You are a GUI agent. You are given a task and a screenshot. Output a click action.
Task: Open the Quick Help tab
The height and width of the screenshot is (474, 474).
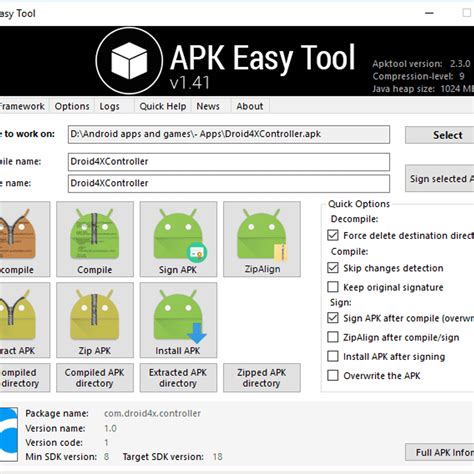163,106
